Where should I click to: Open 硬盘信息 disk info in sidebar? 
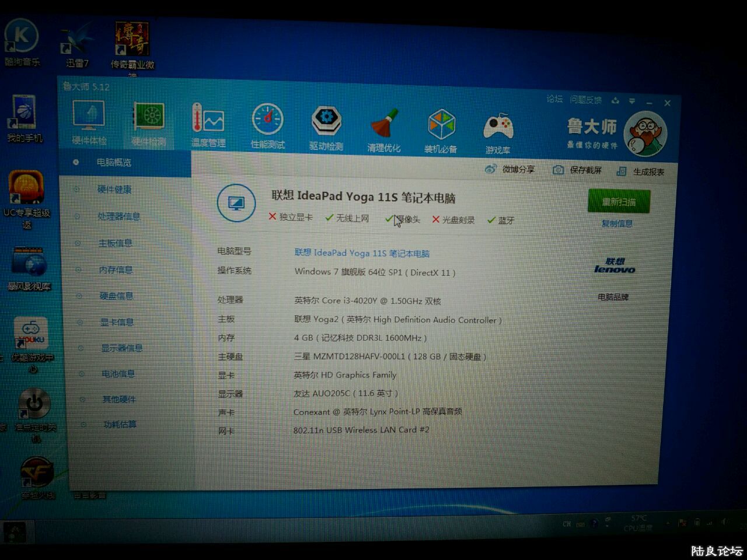(x=116, y=296)
